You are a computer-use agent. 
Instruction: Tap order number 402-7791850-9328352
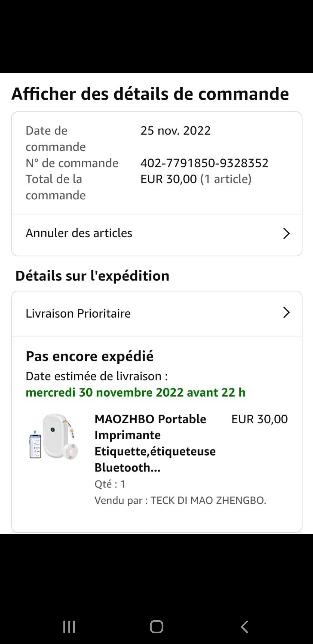click(204, 163)
